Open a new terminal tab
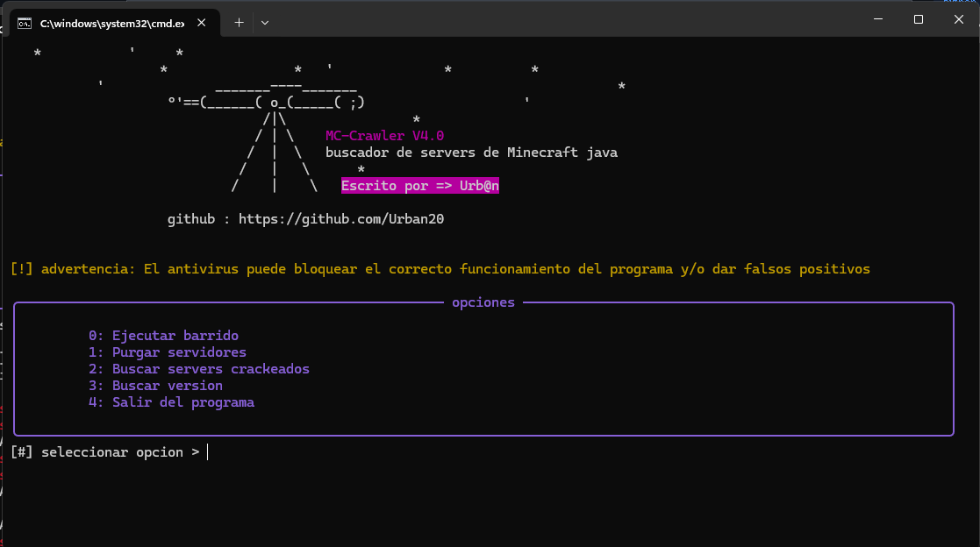Image resolution: width=980 pixels, height=547 pixels. (239, 23)
